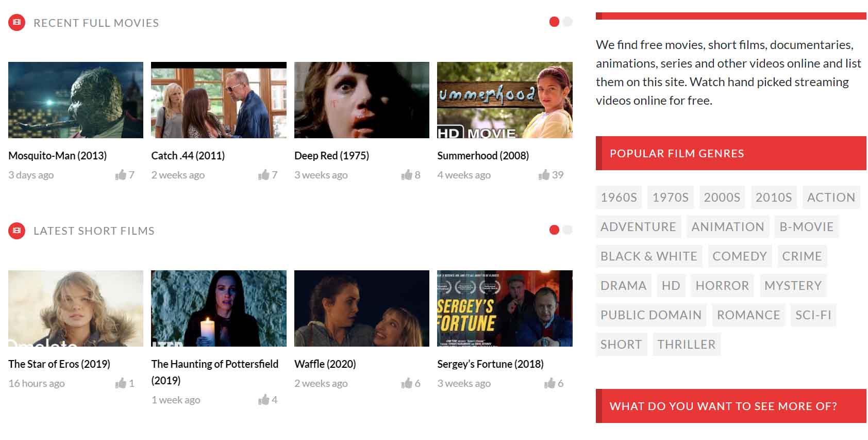The height and width of the screenshot is (440, 868).
Task: Go to the Sci-Fi genre tag
Action: click(813, 315)
